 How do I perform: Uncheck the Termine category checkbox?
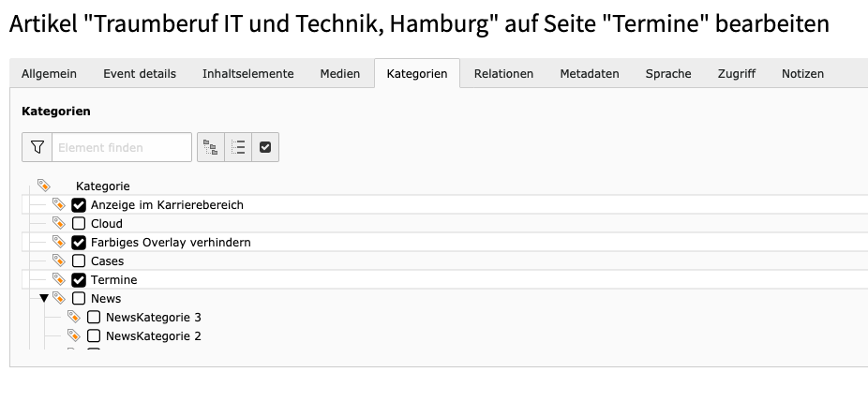(79, 280)
